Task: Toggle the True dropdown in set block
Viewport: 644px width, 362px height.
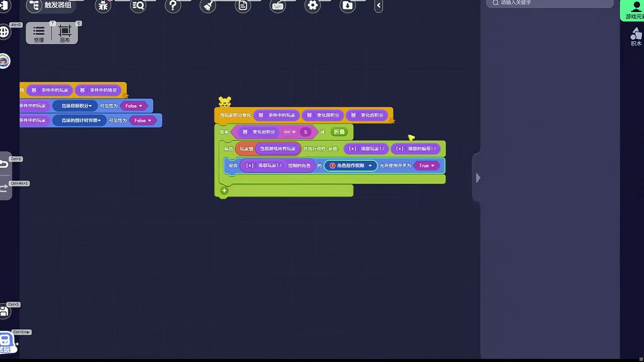Action: pos(427,165)
